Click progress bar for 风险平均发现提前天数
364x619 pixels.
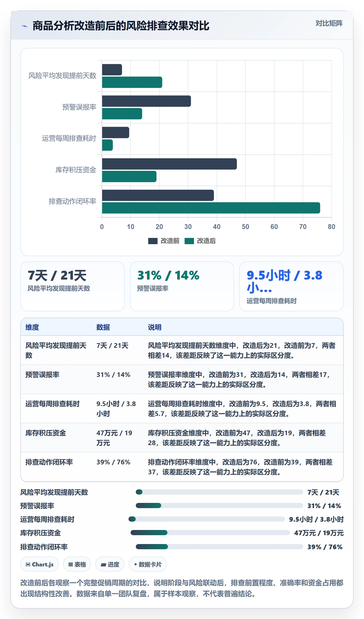point(219,492)
